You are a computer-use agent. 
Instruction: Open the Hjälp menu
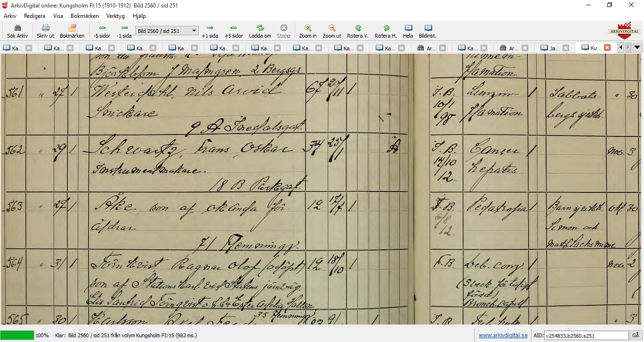(139, 16)
